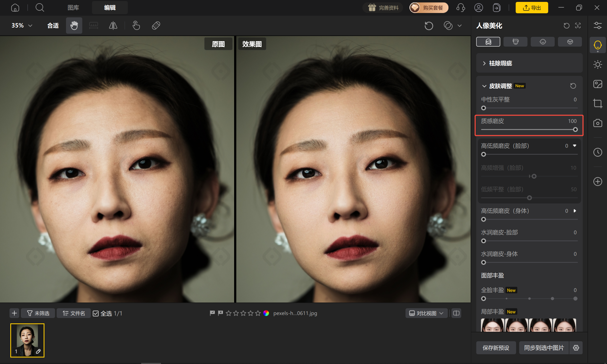The height and width of the screenshot is (364, 607).
Task: Click the 质感磨皮 slider handle
Action: [x=575, y=130]
